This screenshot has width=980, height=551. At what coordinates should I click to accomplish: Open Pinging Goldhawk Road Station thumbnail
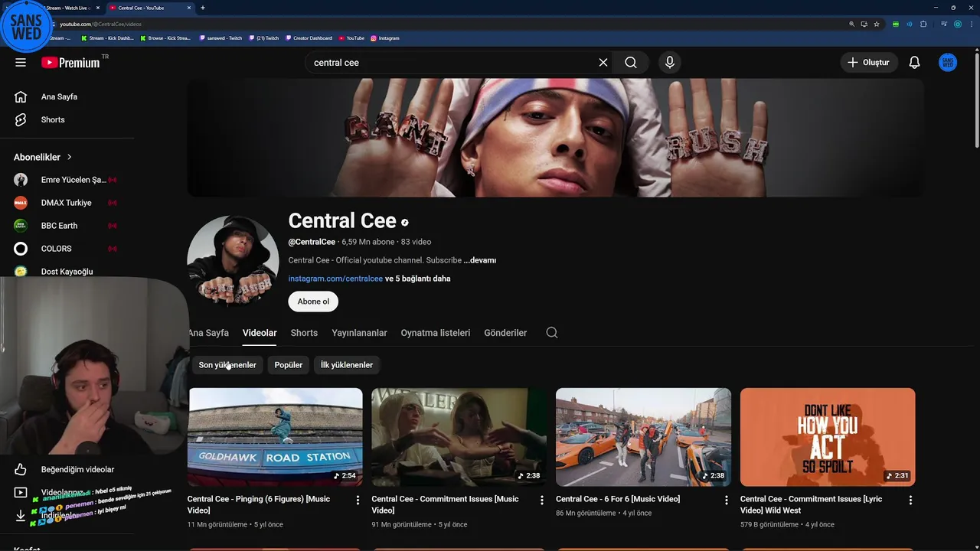[276, 437]
